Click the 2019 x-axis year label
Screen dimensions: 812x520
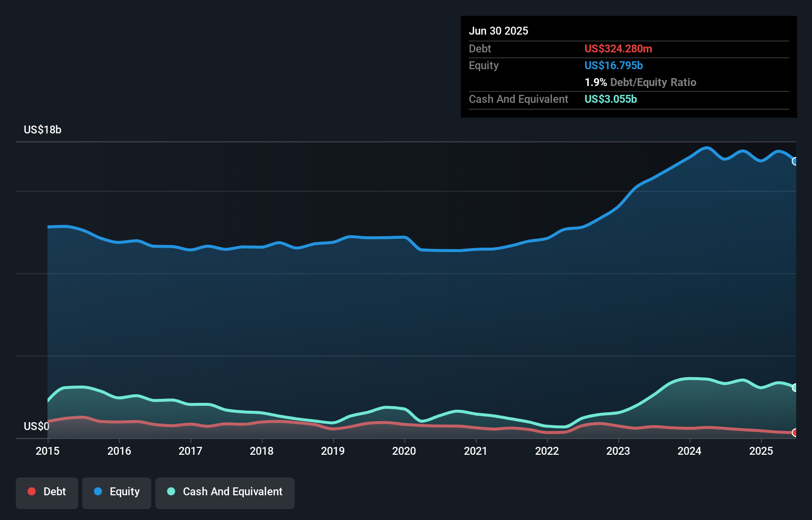333,451
